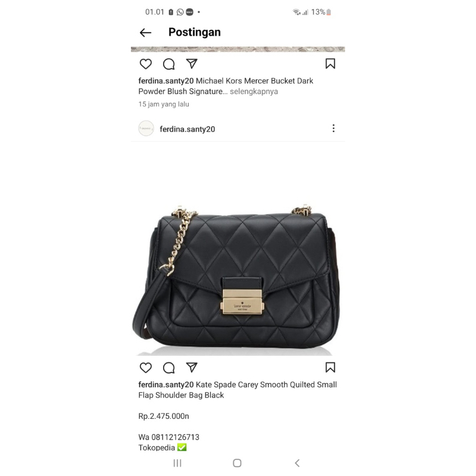
Task: Open ferdina.santy20 username in post header
Action: pos(187,129)
